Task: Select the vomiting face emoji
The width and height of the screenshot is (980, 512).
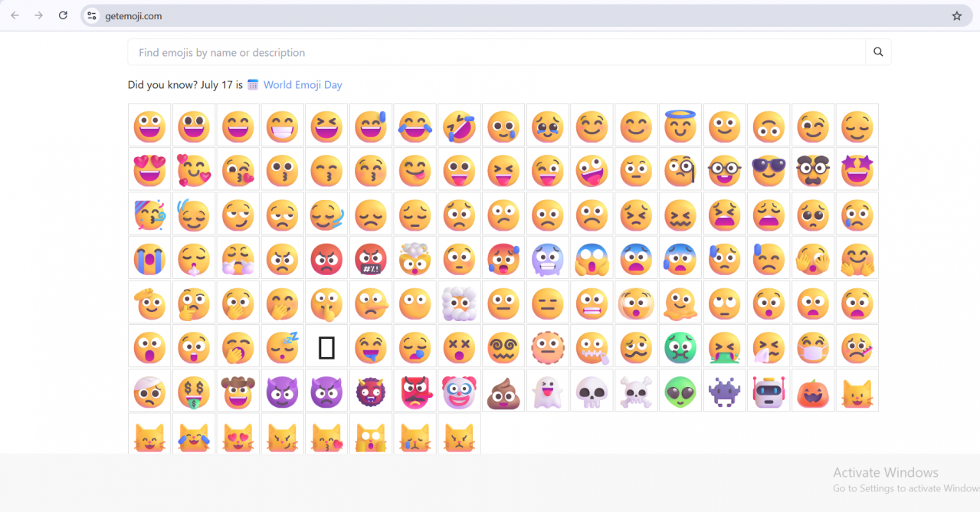Action: (x=725, y=348)
